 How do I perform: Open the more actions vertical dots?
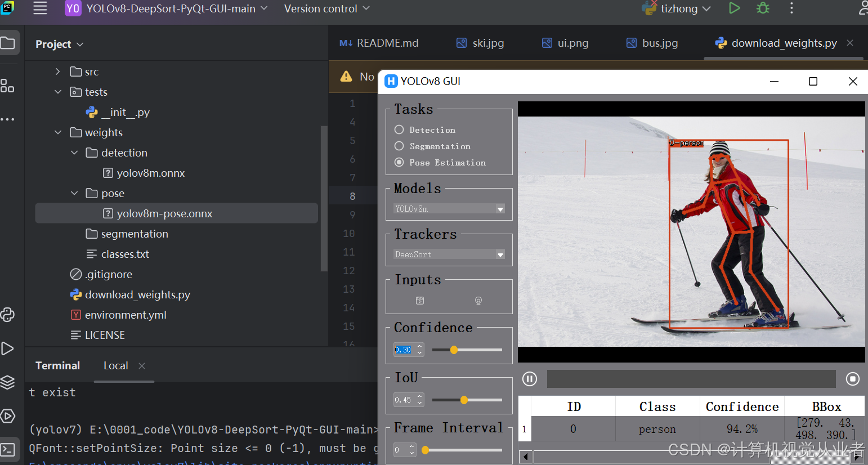(791, 8)
